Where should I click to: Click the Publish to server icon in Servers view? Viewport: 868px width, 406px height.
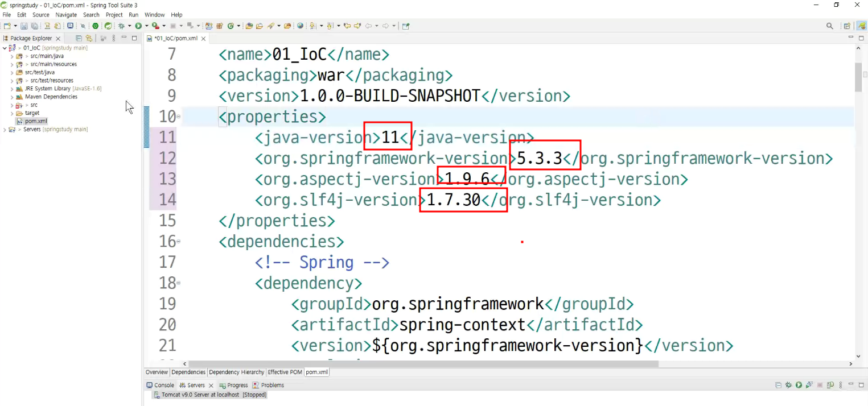(x=830, y=385)
